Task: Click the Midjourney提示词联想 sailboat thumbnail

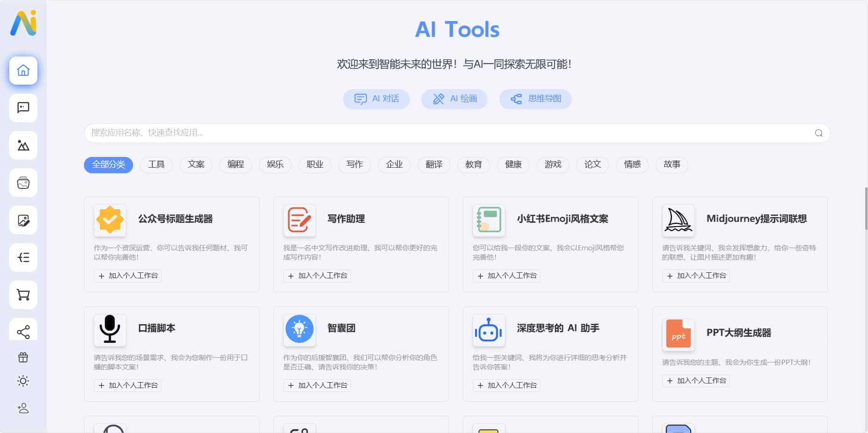Action: pyautogui.click(x=678, y=220)
